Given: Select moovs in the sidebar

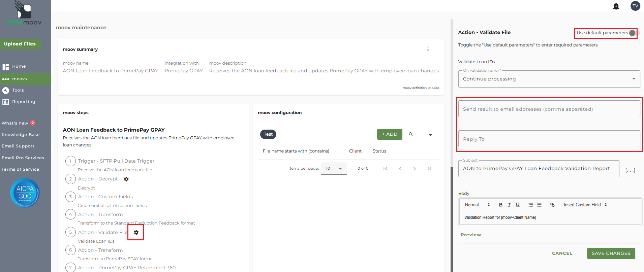Looking at the screenshot, I should point(25,79).
